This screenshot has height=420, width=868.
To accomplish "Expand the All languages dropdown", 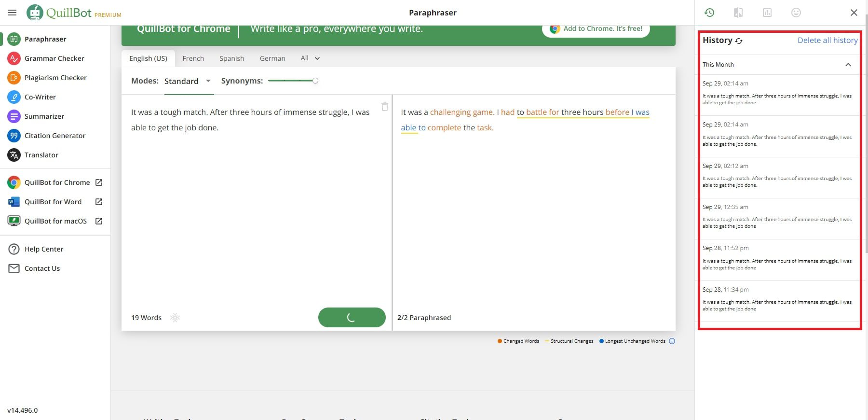I will [310, 58].
